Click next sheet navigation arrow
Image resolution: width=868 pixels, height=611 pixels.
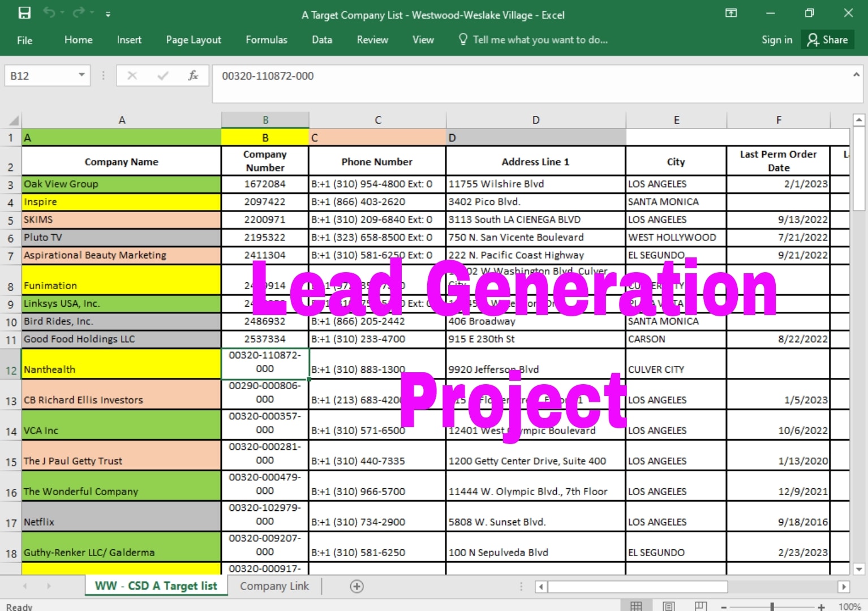click(x=49, y=586)
